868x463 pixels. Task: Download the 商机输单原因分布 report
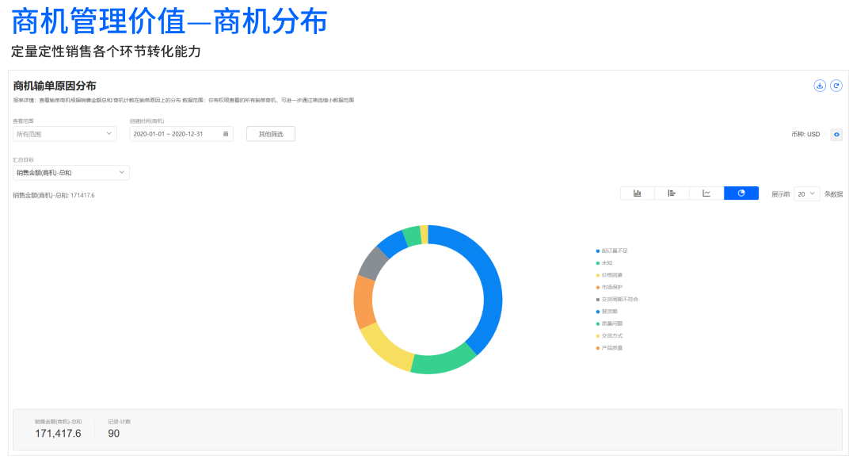coord(819,86)
